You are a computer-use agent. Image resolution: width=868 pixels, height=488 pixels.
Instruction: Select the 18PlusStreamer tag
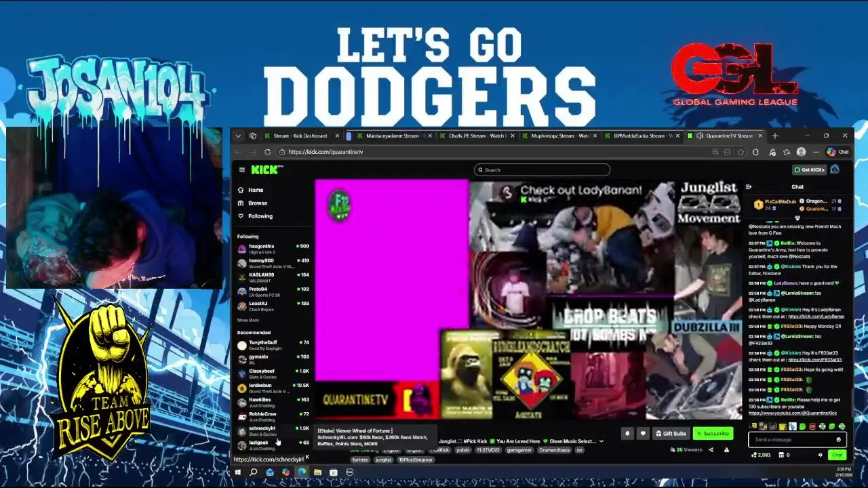pyautogui.click(x=416, y=460)
